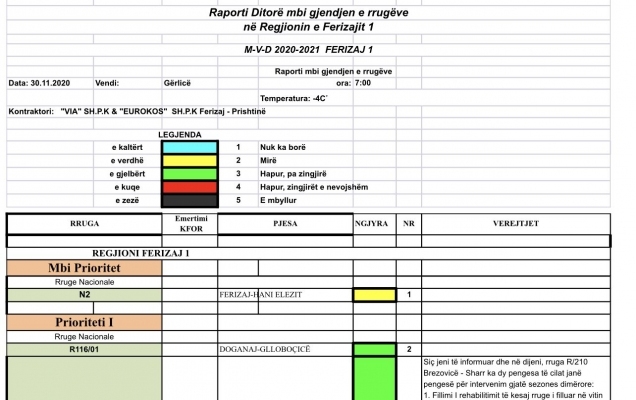The height and width of the screenshot is (400, 636).
Task: Click the 'Temperatura: -4C' cell
Action: [294, 99]
